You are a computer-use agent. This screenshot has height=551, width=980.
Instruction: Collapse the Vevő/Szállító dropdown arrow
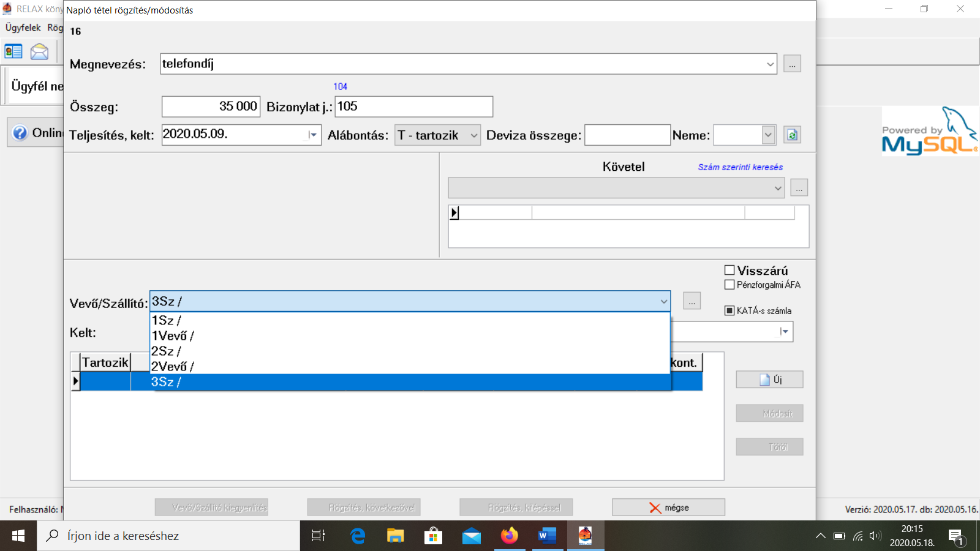(x=663, y=301)
